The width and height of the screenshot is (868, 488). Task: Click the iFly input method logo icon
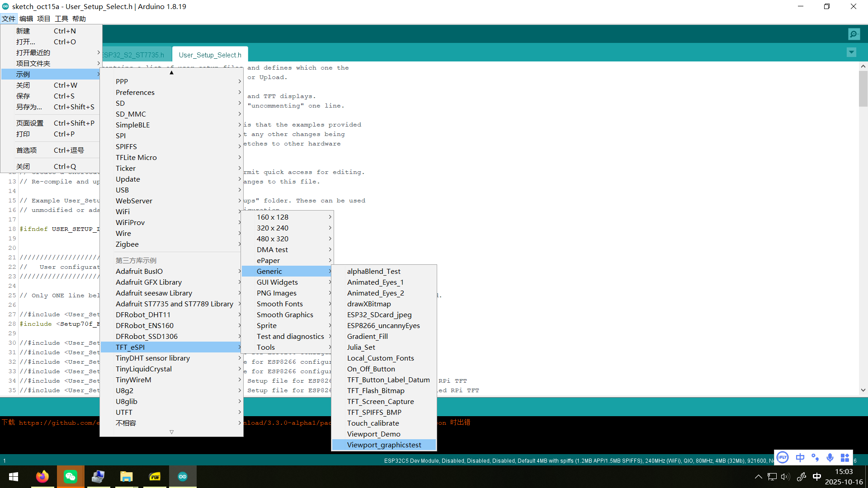(x=783, y=457)
